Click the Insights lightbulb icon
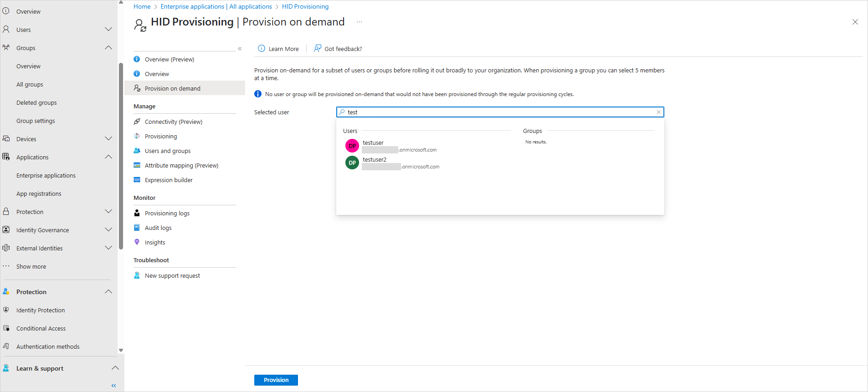Image resolution: width=868 pixels, height=392 pixels. click(137, 242)
